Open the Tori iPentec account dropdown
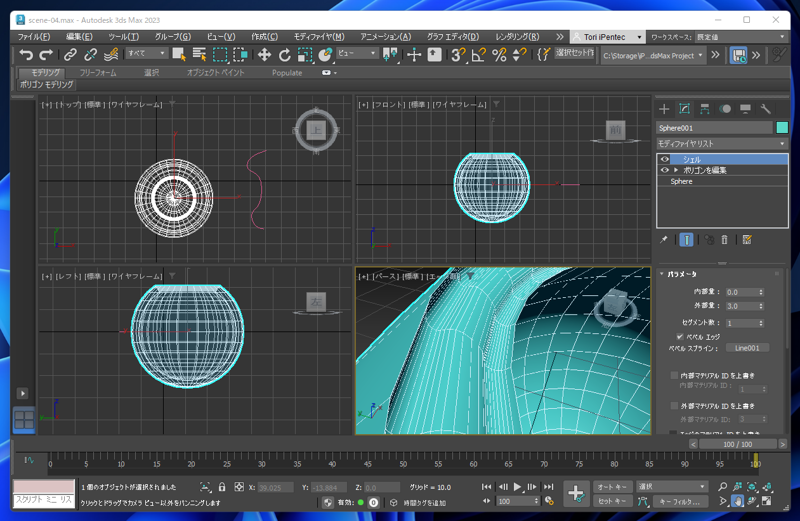Viewport: 800px width, 521px height. [607, 37]
